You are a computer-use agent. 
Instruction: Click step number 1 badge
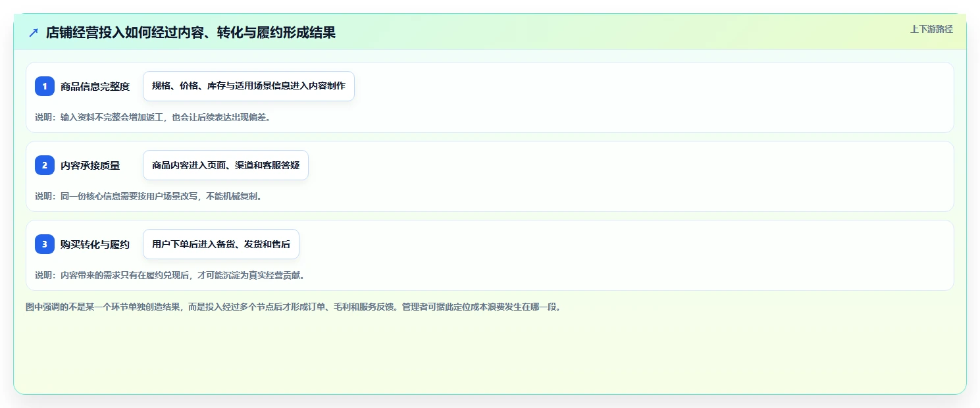(45, 86)
